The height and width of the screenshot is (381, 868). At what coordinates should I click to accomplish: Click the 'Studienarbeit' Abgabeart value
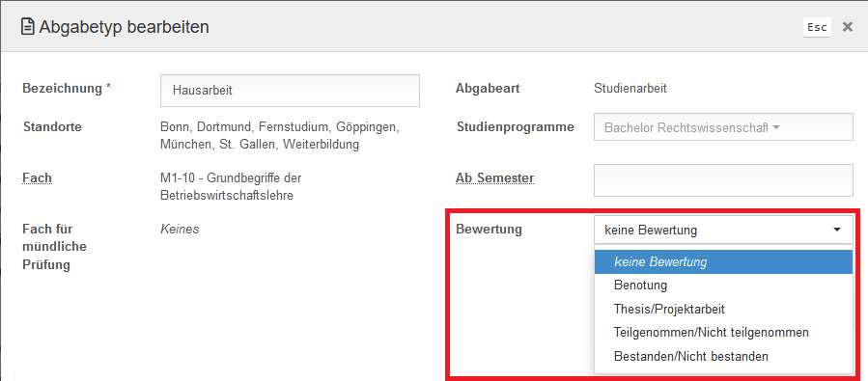click(630, 88)
